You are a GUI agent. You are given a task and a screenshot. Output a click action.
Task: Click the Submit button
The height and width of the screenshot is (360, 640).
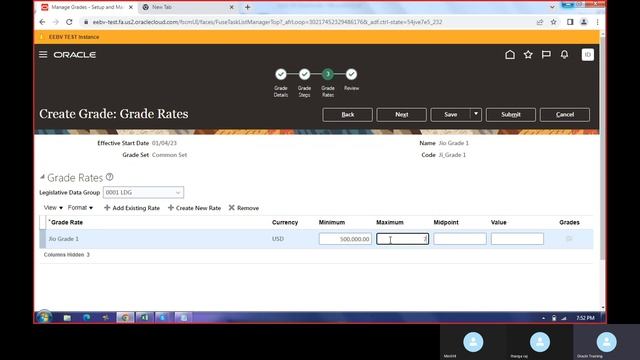coord(511,115)
